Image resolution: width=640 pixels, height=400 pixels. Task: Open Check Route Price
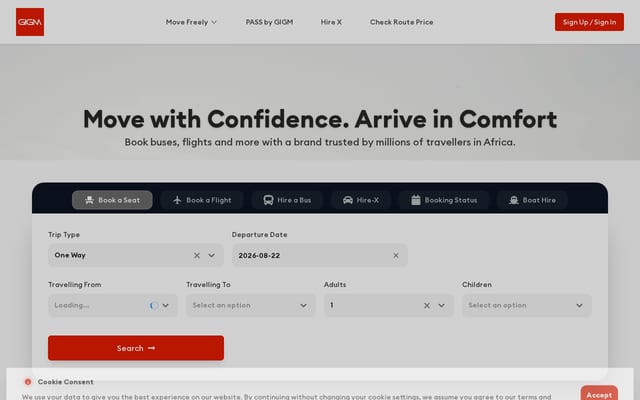point(401,22)
